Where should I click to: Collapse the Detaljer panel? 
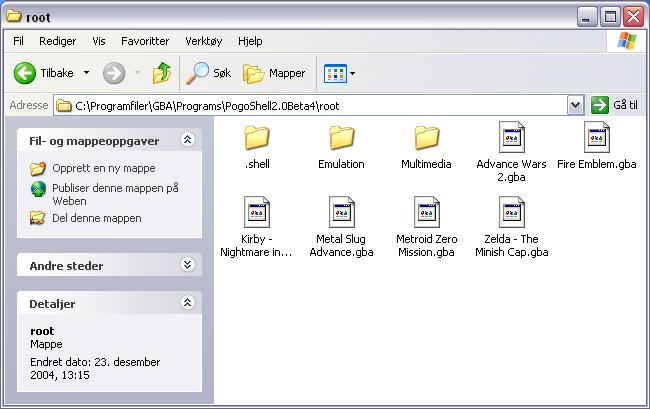pyautogui.click(x=187, y=303)
